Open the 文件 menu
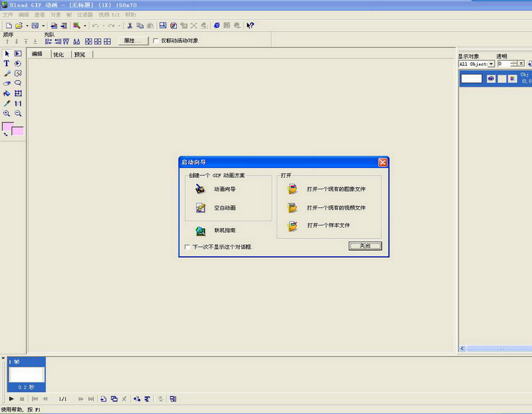 click(x=8, y=15)
